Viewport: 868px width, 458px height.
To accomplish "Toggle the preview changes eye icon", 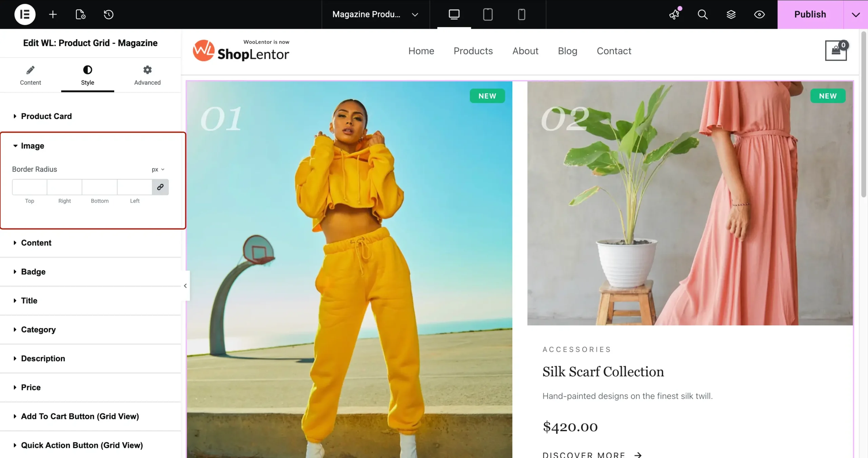I will click(x=759, y=14).
